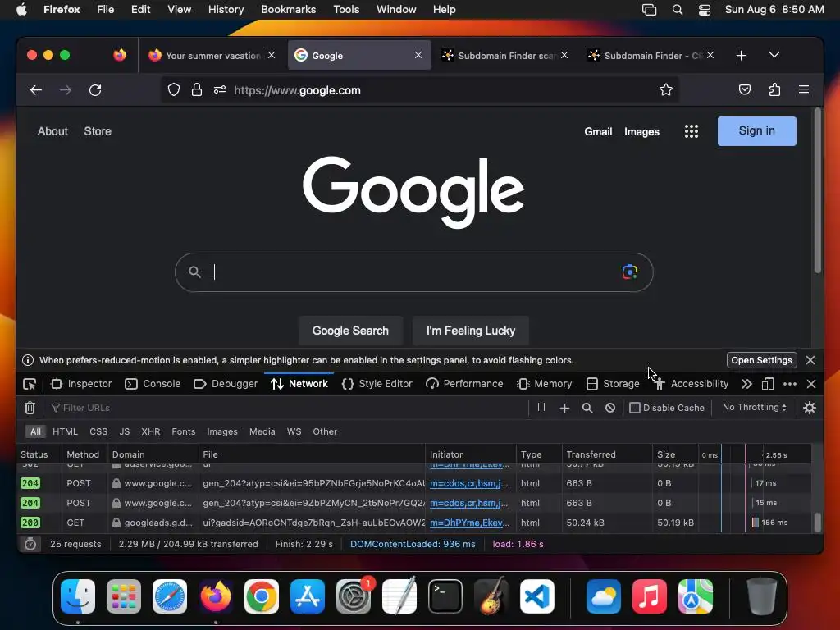Open Network settings gear

tap(810, 408)
